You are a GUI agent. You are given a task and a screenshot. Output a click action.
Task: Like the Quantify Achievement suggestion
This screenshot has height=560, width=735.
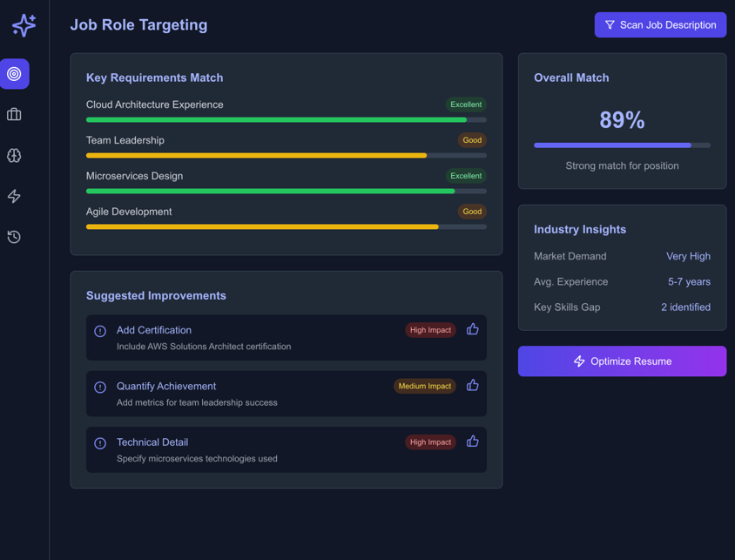[x=472, y=385]
